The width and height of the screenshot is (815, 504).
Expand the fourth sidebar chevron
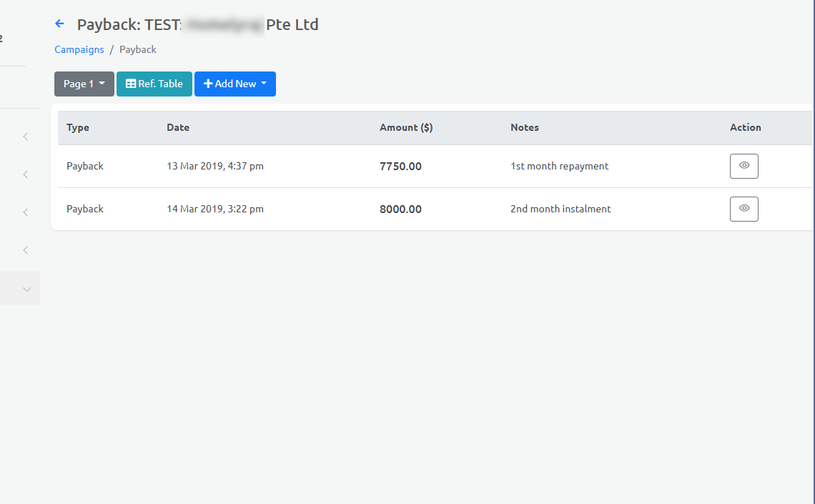(x=26, y=250)
